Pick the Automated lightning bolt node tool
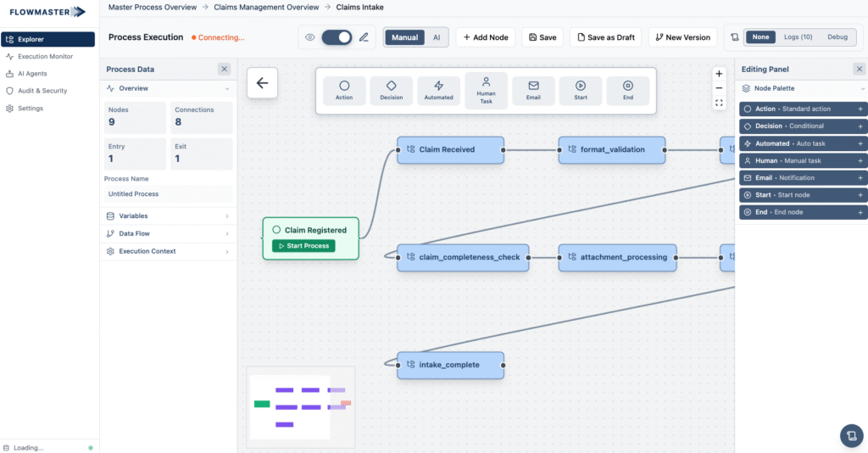868x453 pixels. 438,90
